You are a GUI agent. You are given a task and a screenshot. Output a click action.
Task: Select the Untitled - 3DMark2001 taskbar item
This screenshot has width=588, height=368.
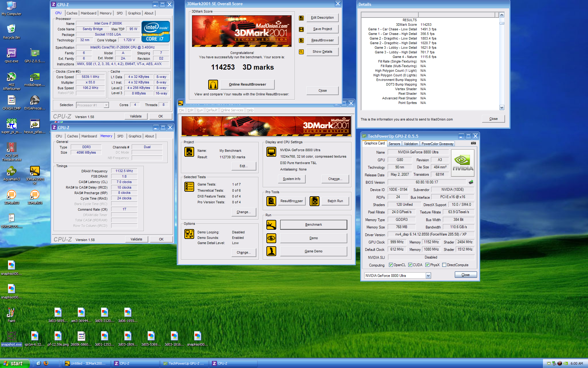pos(86,363)
